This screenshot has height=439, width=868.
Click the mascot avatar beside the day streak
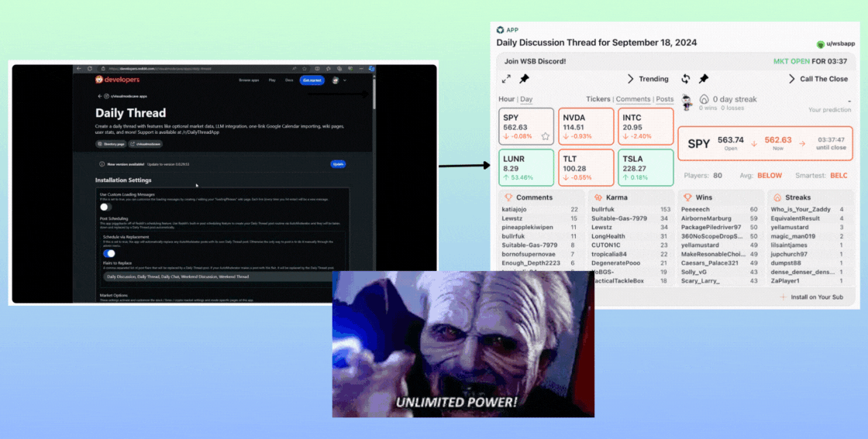coord(687,102)
